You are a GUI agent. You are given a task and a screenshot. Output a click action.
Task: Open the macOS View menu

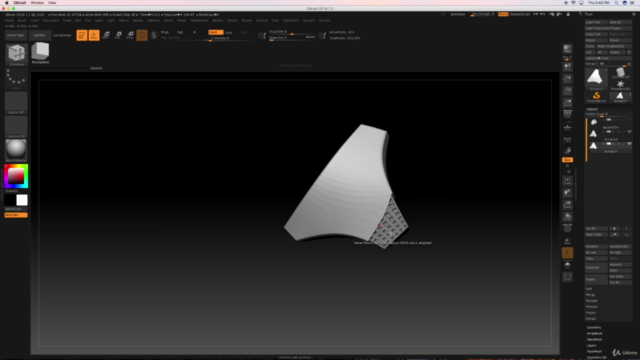tap(52, 3)
